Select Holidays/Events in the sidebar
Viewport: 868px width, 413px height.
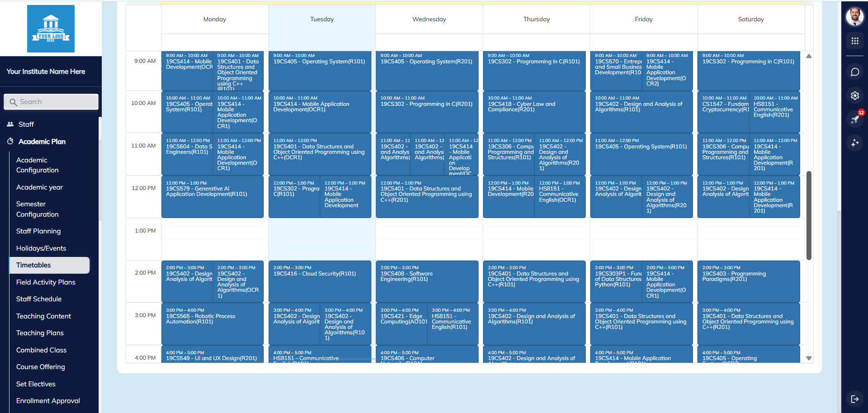(x=41, y=248)
